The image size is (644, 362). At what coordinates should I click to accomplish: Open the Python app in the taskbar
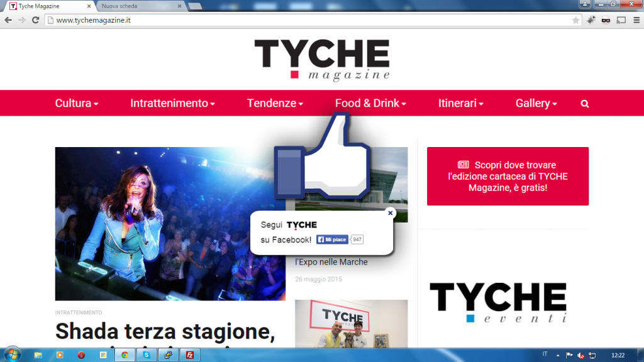[x=169, y=355]
